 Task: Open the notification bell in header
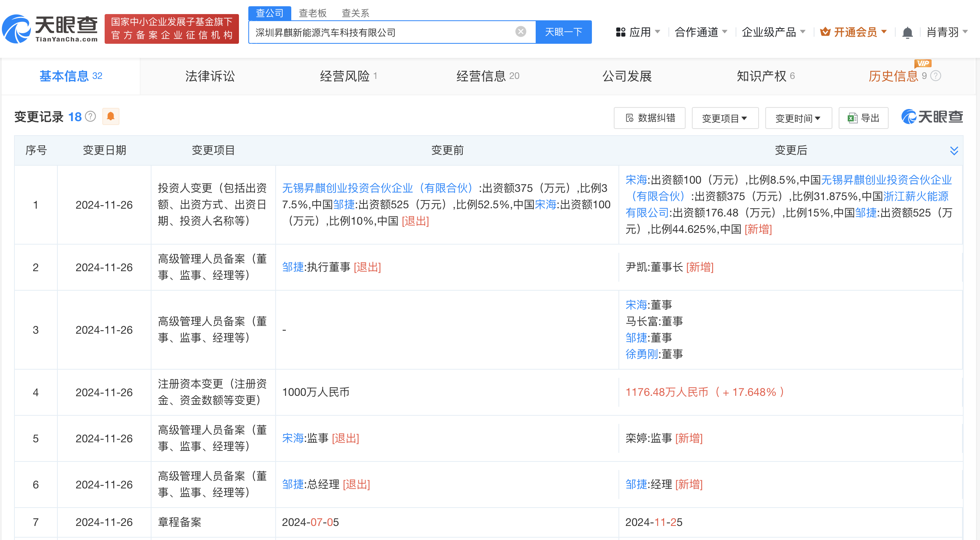[907, 32]
